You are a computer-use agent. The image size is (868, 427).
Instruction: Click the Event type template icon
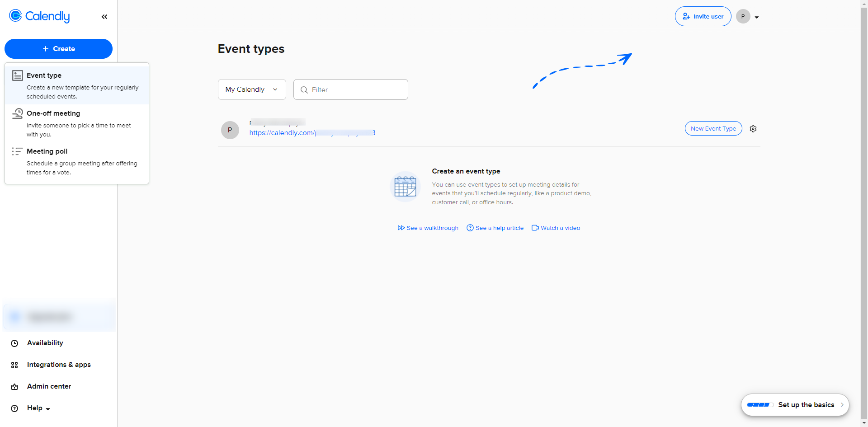click(x=18, y=75)
